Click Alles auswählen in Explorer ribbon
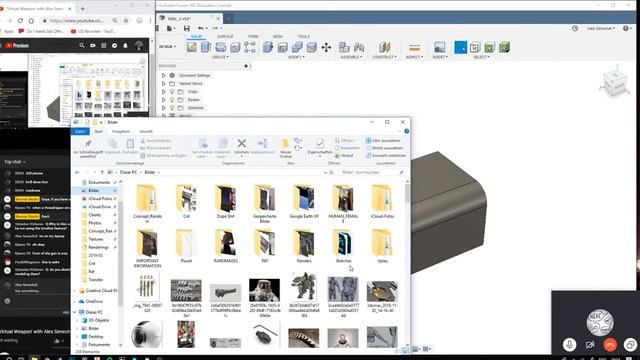Image resolution: width=640 pixels, height=360 pixels. pyautogui.click(x=383, y=140)
